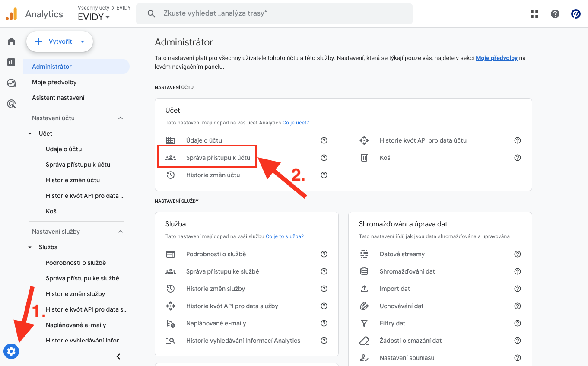Screen dimensions: 588x366
Task: Follow the 'Co je účet?' link
Action: (x=296, y=123)
